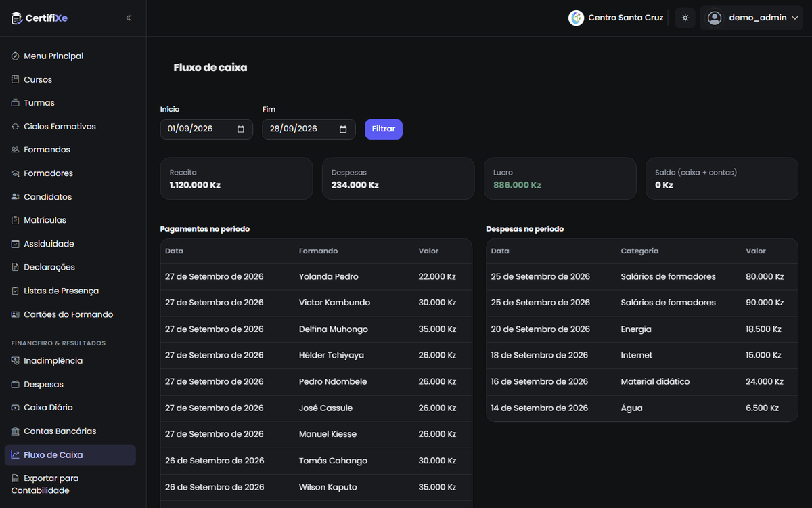
Task: Click the demo_admin avatar icon
Action: [x=715, y=18]
